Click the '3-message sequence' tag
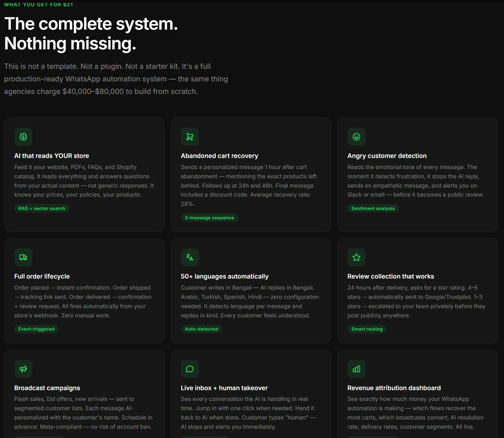This screenshot has width=504, height=438. (209, 218)
